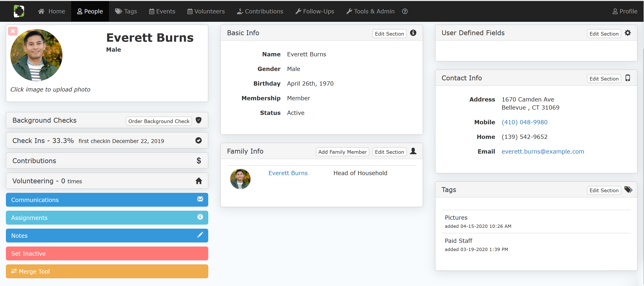Image resolution: width=644 pixels, height=286 pixels.
Task: Open the help question mark icon
Action: (405, 11)
